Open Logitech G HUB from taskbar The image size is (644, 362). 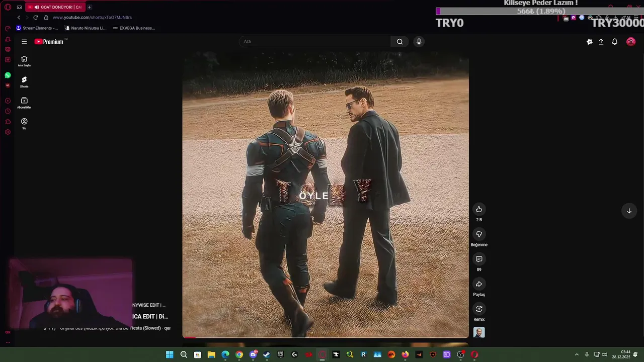(x=294, y=354)
